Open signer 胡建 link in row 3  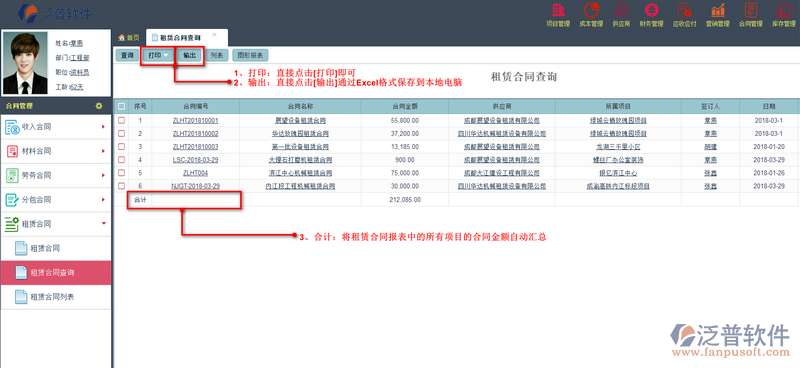[x=711, y=147]
